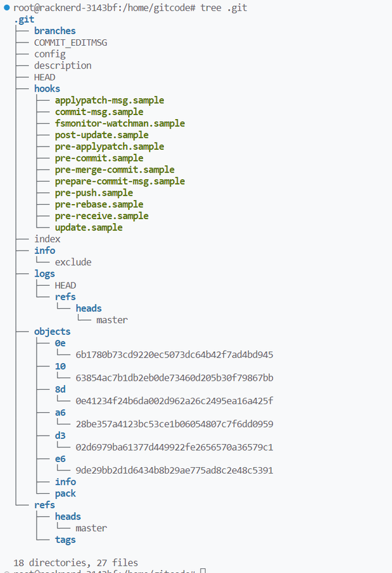
Task: Click the hooks directory name
Action: pyautogui.click(x=47, y=88)
